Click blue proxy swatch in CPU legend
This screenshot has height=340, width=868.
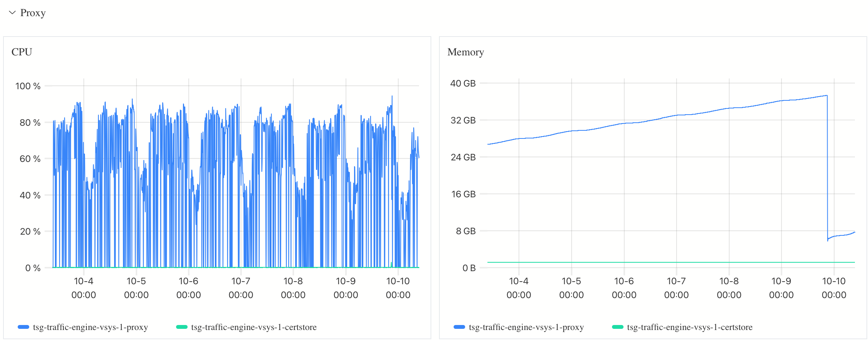(x=23, y=327)
